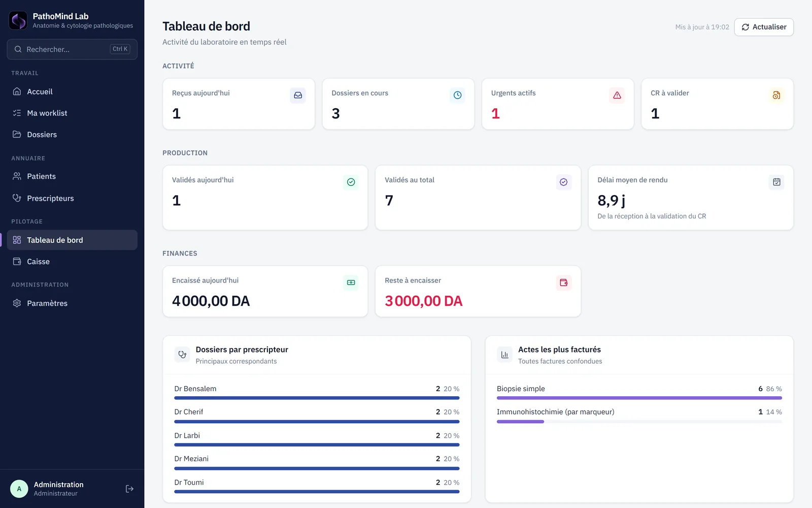Viewport: 812px width, 508px height.
Task: Click the bar chart icon of Actes les plus facturés
Action: tap(504, 355)
